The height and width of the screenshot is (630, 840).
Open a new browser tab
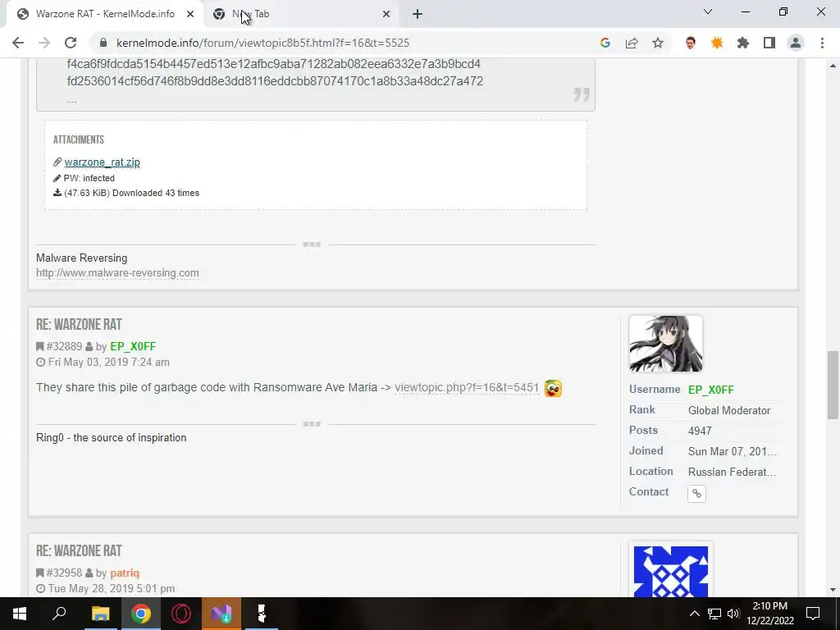(418, 15)
